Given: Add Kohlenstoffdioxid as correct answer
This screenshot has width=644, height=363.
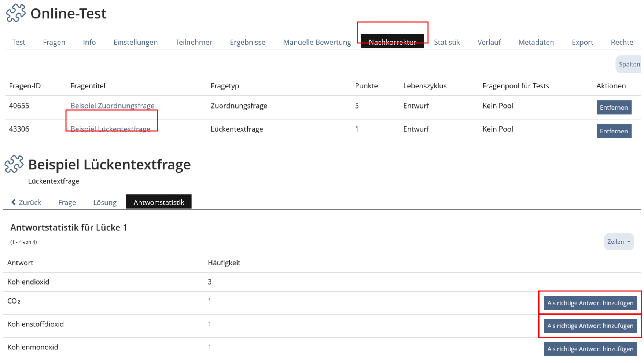Looking at the screenshot, I should pos(590,326).
